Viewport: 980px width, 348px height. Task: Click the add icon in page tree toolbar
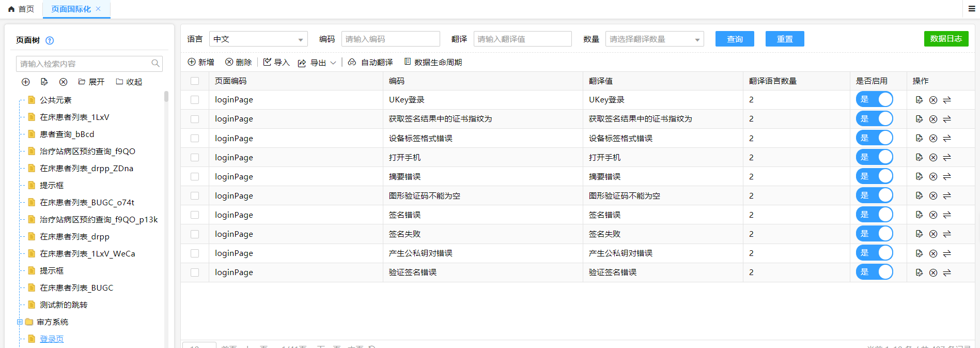point(26,82)
